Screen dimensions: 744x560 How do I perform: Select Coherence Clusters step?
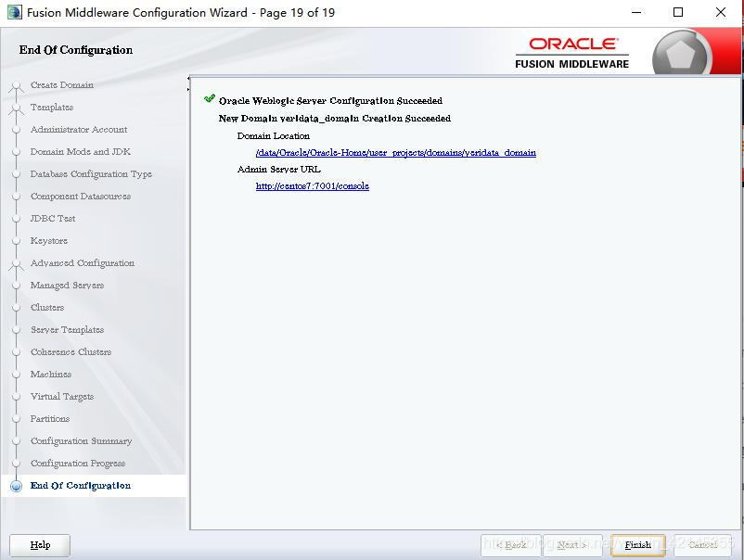tap(71, 352)
